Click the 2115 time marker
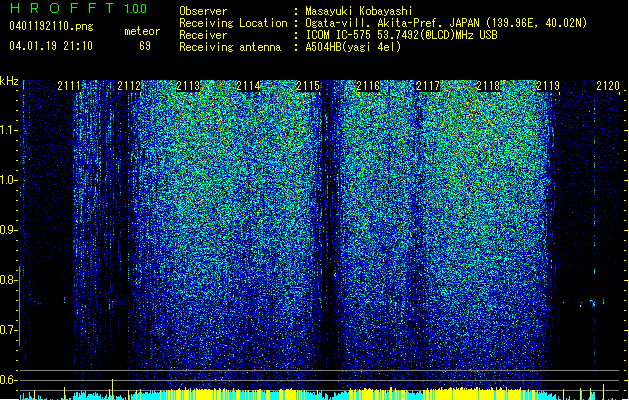 click(308, 85)
